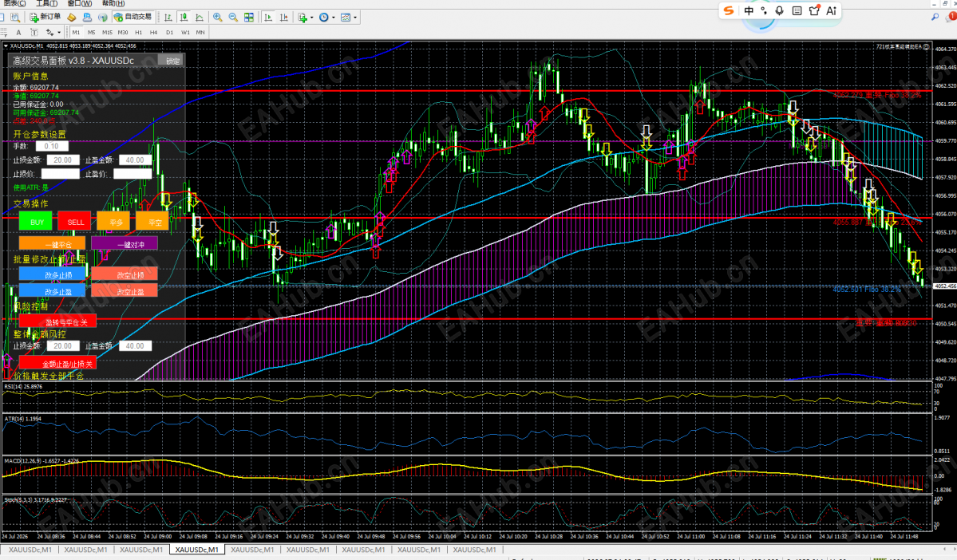Open the 帮助(H) menu
Viewport: 957px width, 560px height.
coord(113,3)
